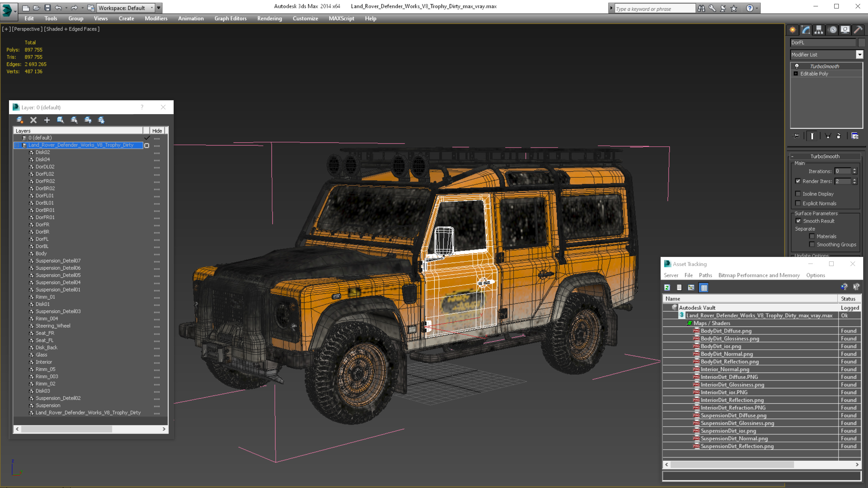
Task: Click Make Unique icon below modifier stack
Action: click(x=828, y=136)
